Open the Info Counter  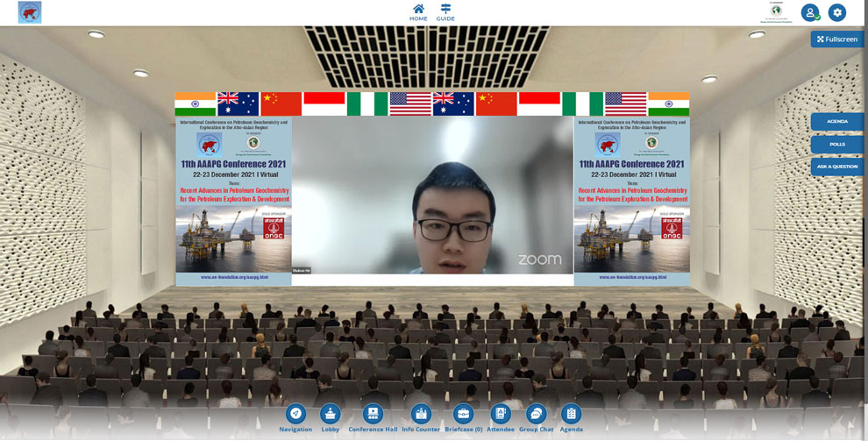click(421, 418)
